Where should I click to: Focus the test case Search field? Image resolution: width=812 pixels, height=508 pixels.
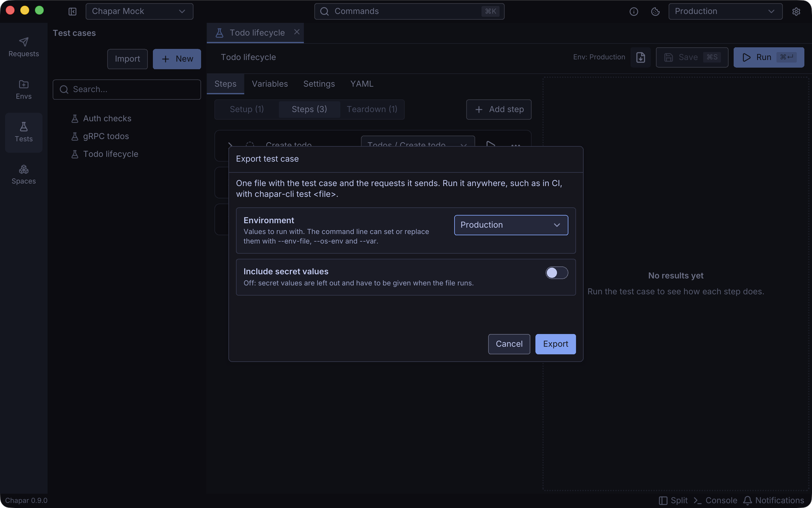pos(127,89)
